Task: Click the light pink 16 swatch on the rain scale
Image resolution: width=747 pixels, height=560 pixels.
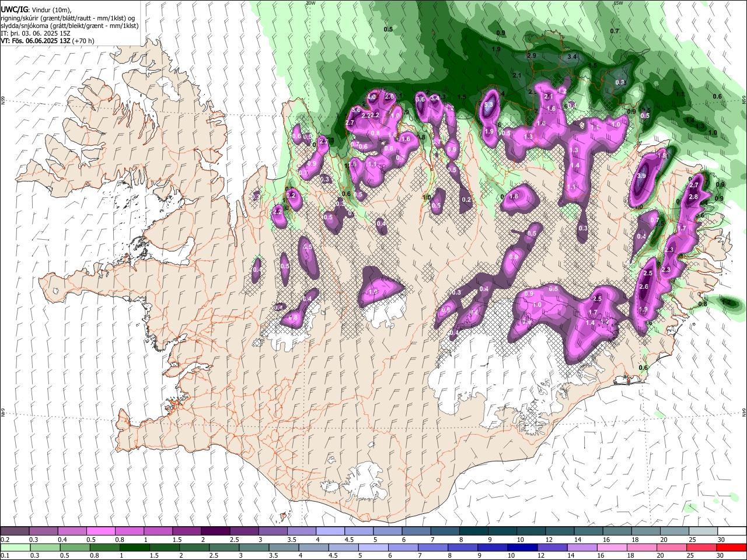Action: (x=613, y=547)
